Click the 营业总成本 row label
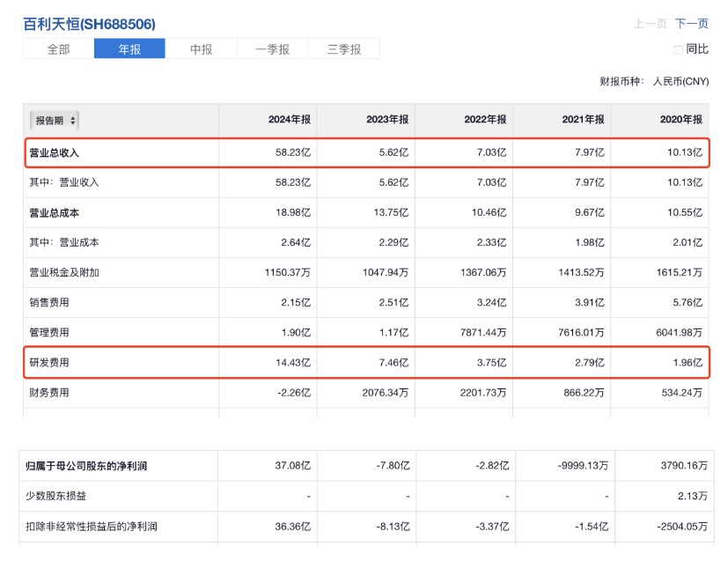Image resolution: width=728 pixels, height=561 pixels. (x=55, y=213)
